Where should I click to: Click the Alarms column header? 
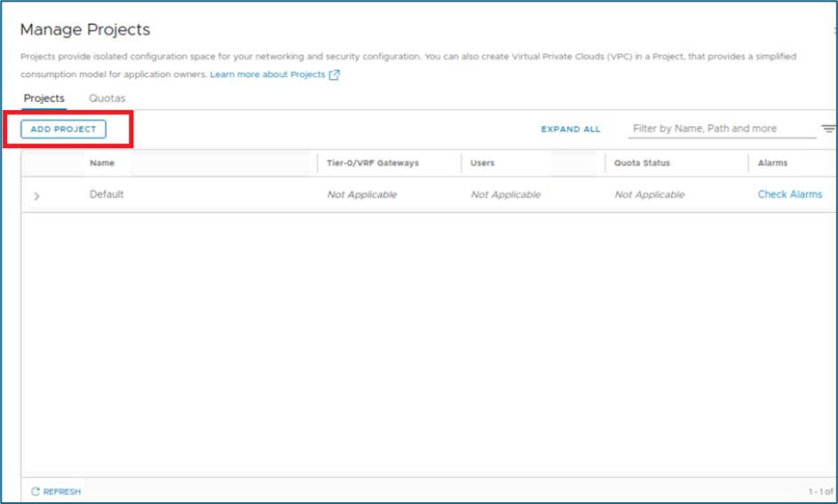tap(772, 163)
